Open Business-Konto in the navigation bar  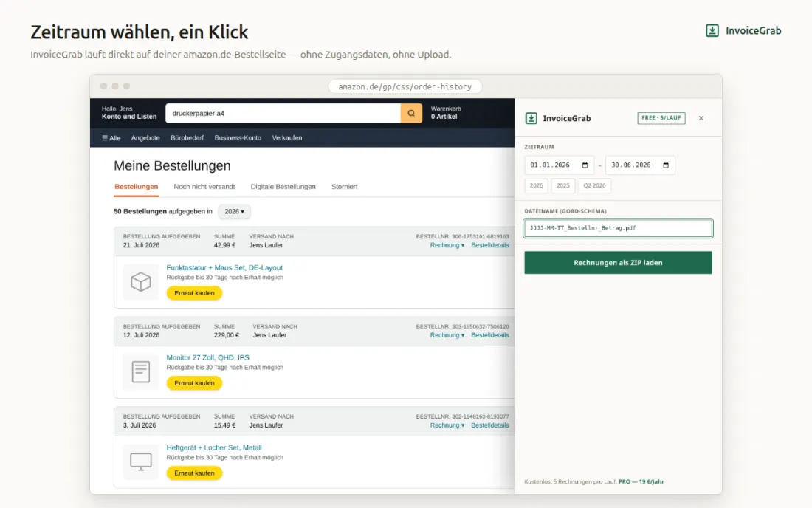point(238,138)
